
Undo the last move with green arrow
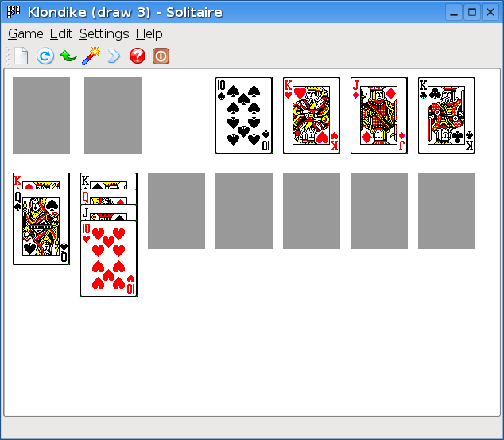pos(68,56)
